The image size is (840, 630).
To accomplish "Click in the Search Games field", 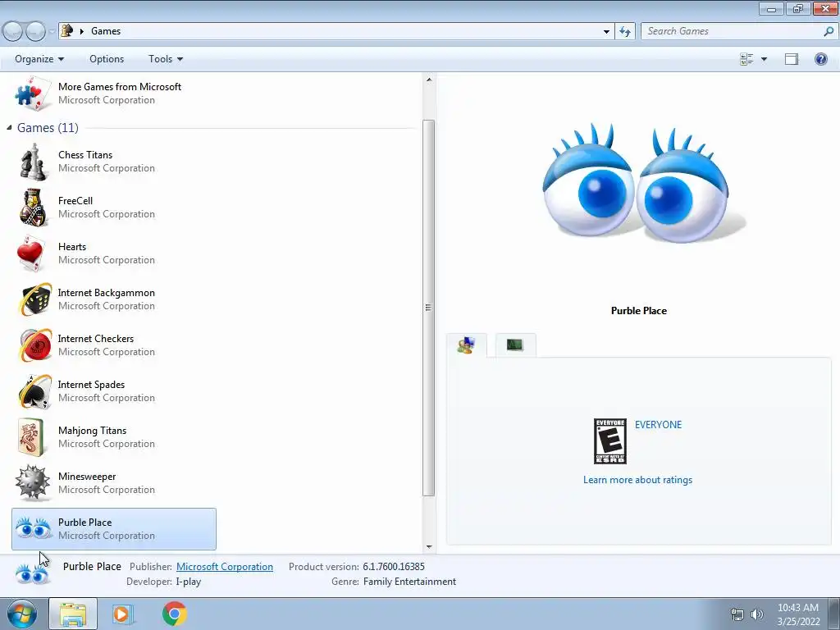I will tap(733, 31).
